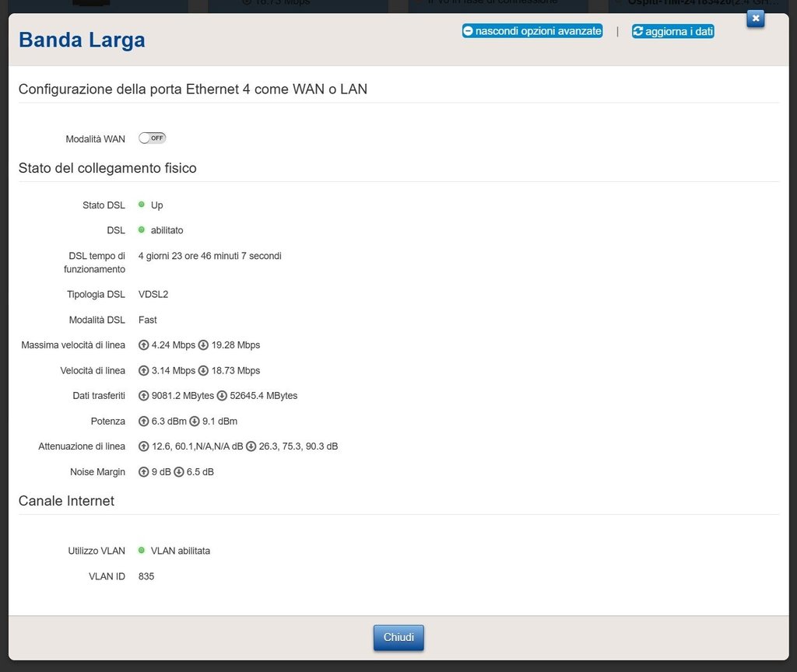
Task: Click the green Stato DSL status dot
Action: 142,205
